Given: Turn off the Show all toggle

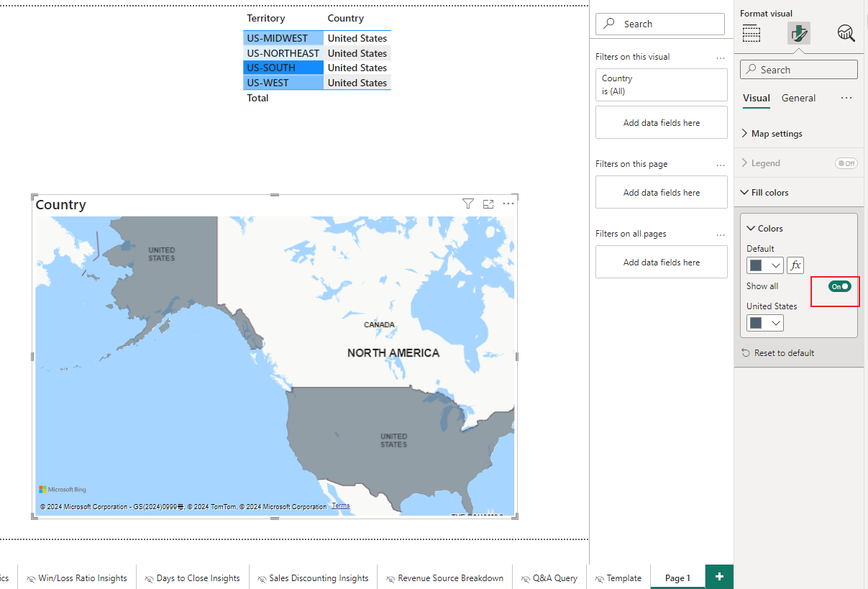Looking at the screenshot, I should click(840, 286).
